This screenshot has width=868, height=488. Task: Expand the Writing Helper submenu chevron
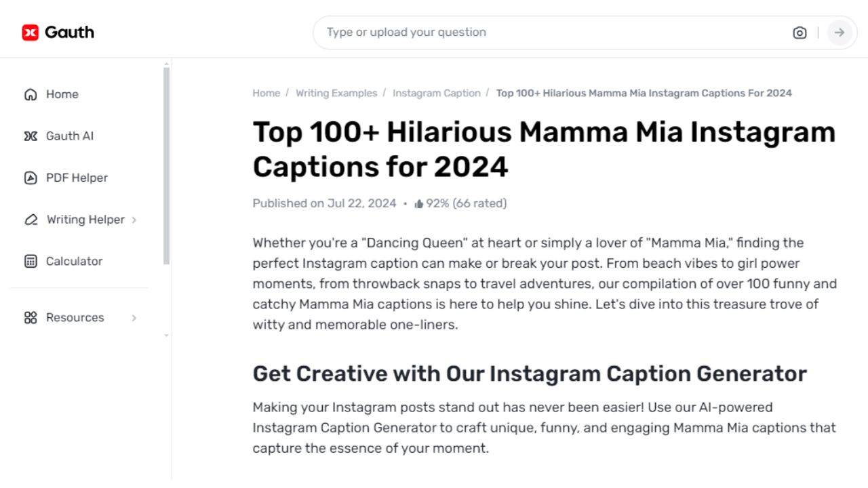tap(135, 220)
